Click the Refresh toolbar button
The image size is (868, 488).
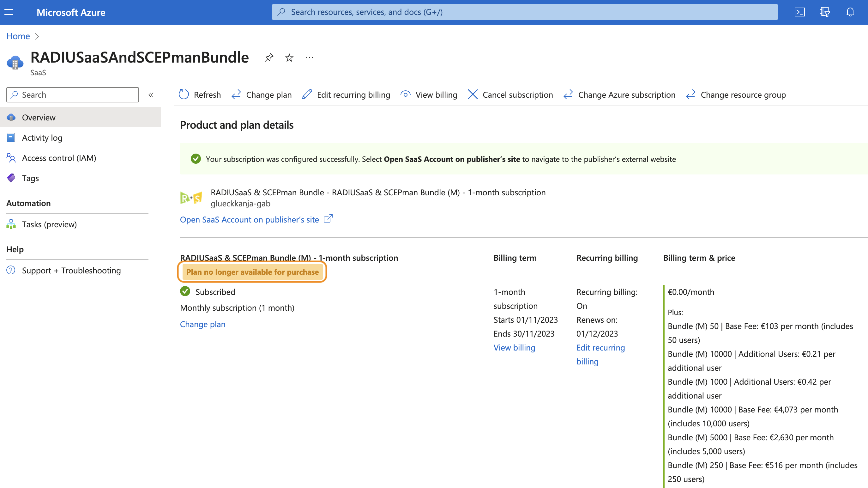[200, 95]
